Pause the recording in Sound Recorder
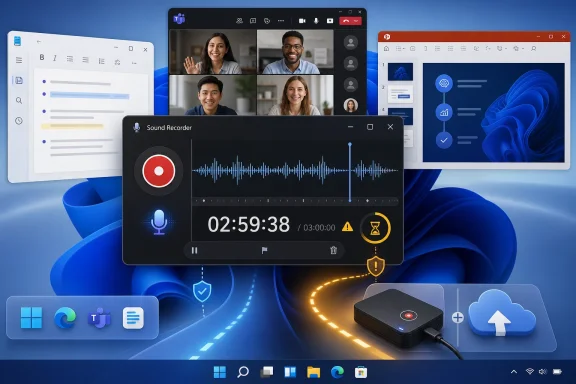Screen dimensions: 576x384 click(x=194, y=251)
